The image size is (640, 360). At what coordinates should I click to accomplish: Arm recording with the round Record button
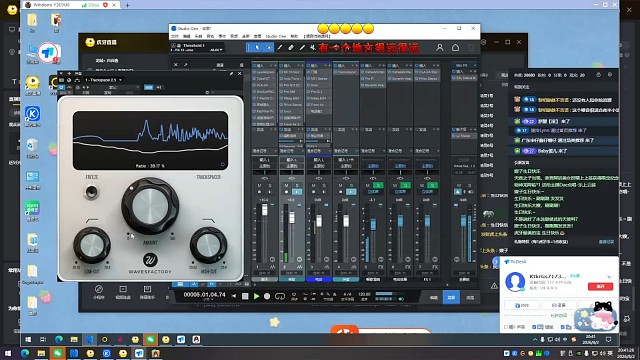267,296
